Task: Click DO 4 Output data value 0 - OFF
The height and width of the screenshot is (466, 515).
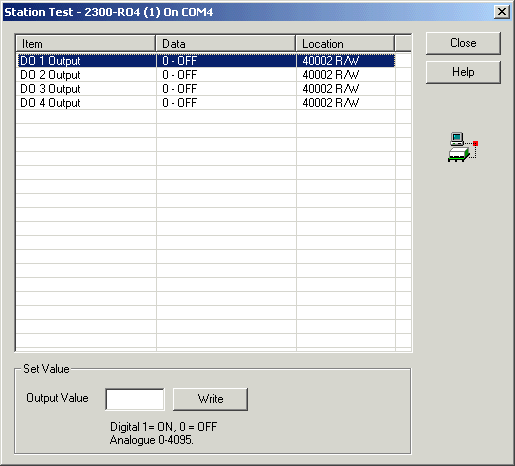Action: tap(180, 103)
